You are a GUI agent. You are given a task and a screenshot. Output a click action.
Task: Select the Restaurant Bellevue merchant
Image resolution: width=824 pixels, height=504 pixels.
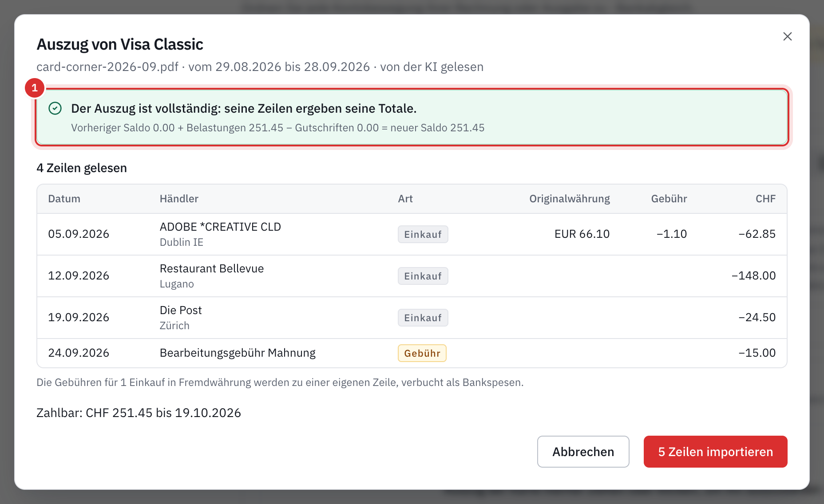point(212,268)
